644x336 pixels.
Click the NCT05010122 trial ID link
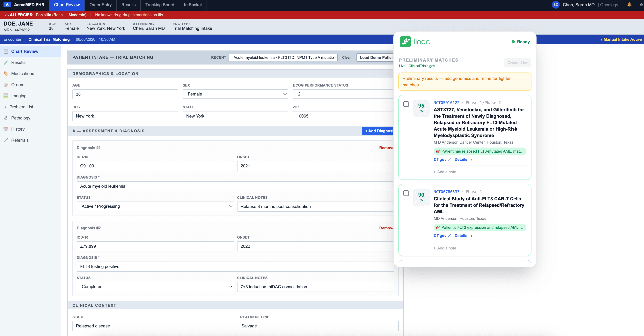pos(446,103)
